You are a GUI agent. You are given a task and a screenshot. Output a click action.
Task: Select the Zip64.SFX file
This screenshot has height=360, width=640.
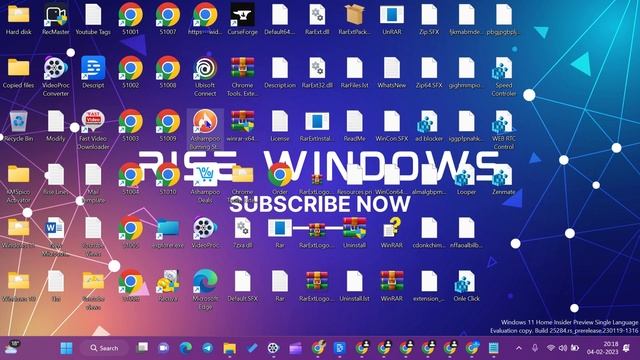coord(429,72)
